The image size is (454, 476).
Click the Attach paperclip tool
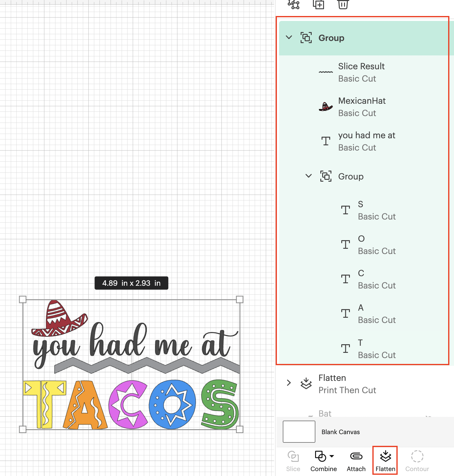[x=356, y=461]
